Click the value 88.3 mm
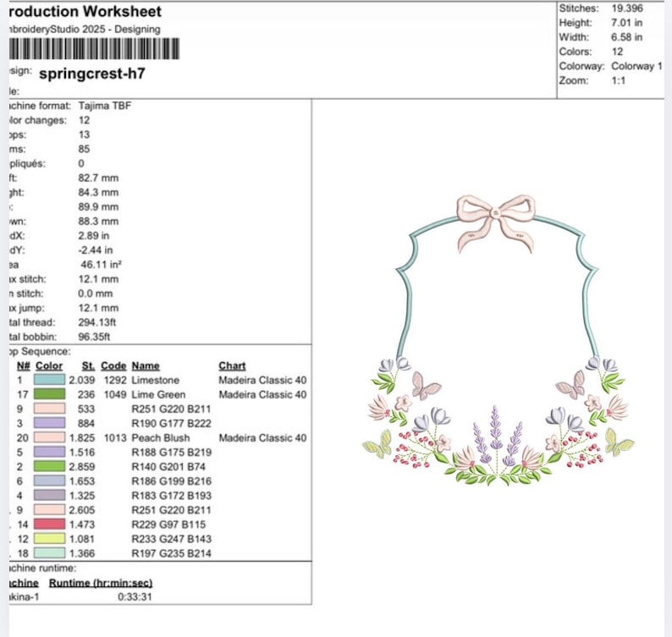 pos(98,221)
